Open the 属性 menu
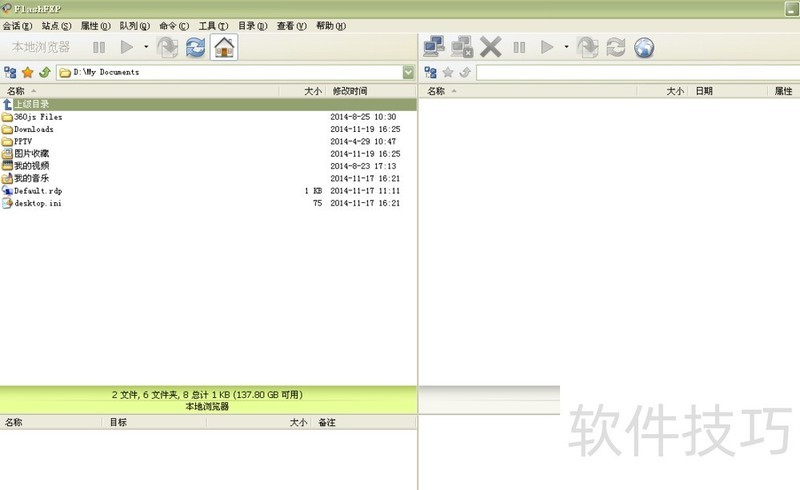 [95, 26]
